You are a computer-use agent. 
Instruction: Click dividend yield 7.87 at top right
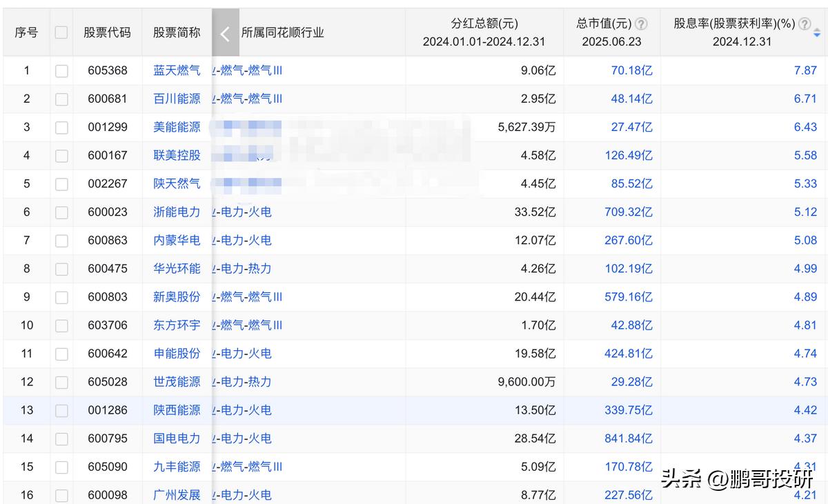point(805,70)
